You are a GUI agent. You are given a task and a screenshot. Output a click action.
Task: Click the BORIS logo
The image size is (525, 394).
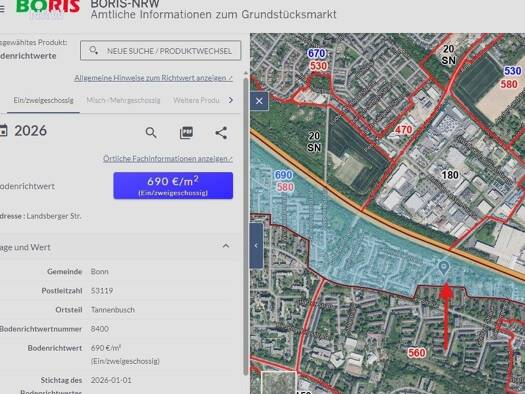click(48, 8)
